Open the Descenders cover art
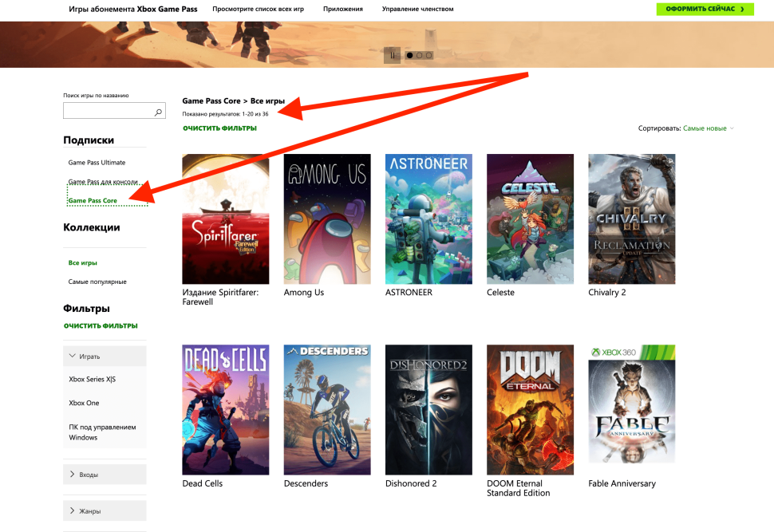Screen dimensions: 774x532 [327, 410]
